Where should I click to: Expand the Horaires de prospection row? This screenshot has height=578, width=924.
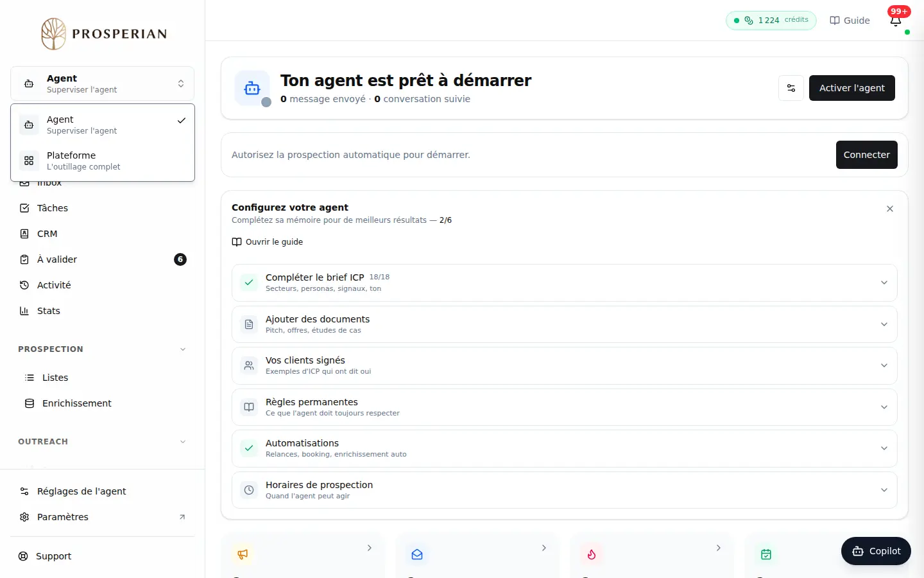coord(565,490)
